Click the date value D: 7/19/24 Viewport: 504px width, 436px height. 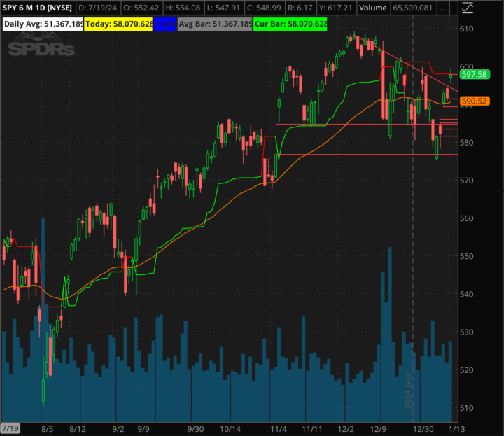coord(97,8)
